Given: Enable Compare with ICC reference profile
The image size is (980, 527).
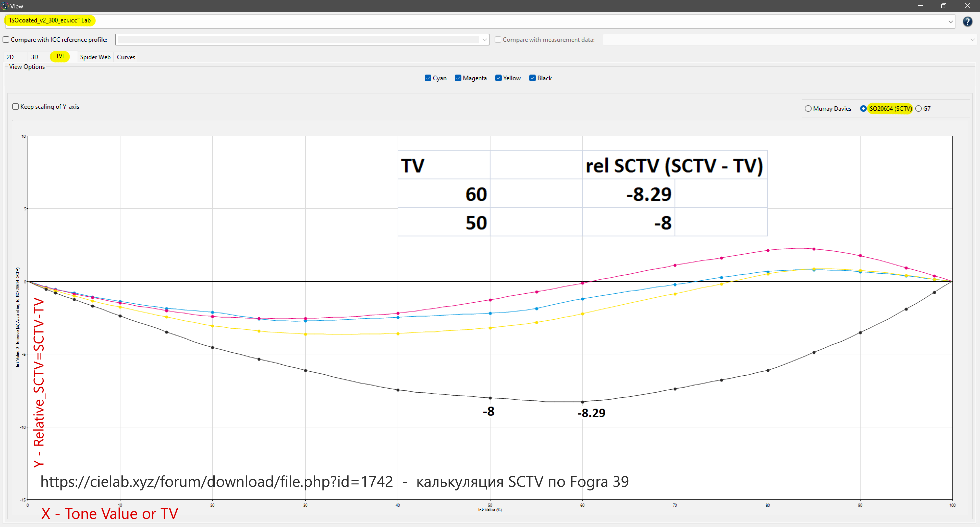Looking at the screenshot, I should [6, 40].
